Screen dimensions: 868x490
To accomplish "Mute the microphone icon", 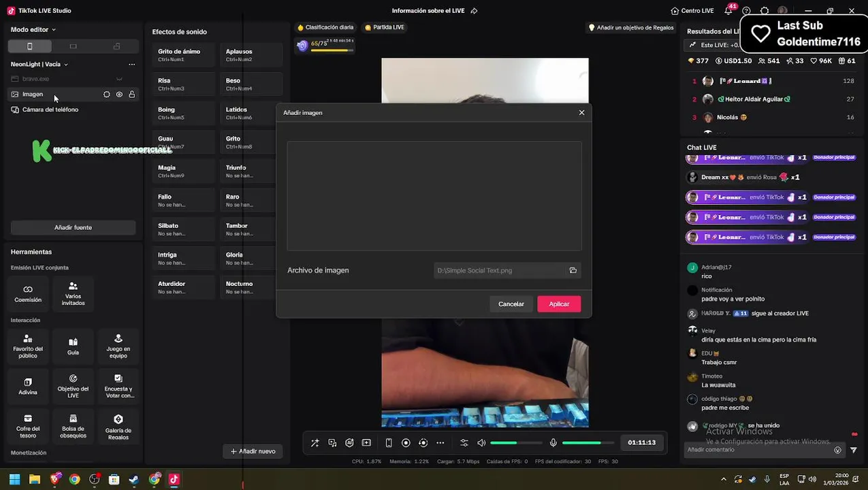I will 553,443.
